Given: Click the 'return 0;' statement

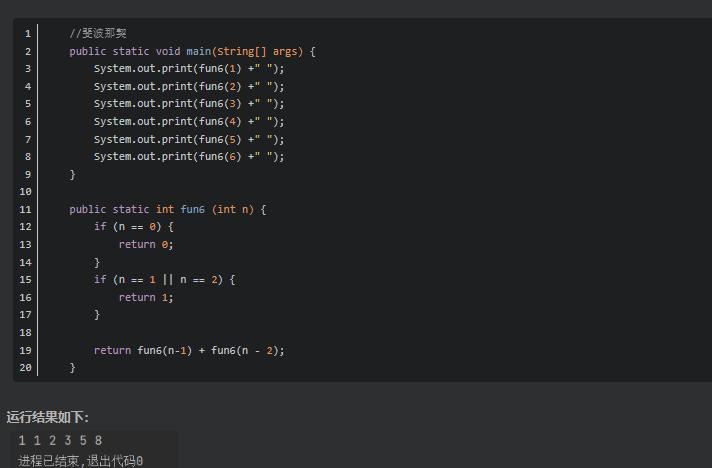Looking at the screenshot, I should (146, 244).
